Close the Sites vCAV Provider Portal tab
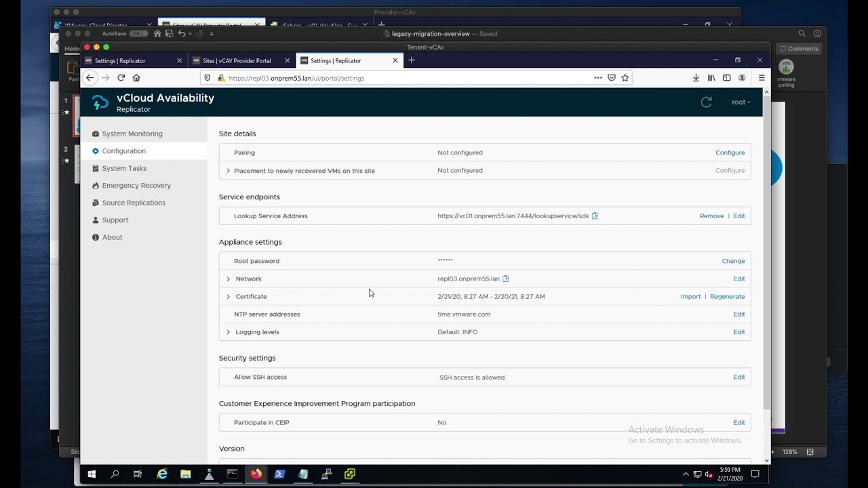The width and height of the screenshot is (868, 488). click(x=287, y=60)
